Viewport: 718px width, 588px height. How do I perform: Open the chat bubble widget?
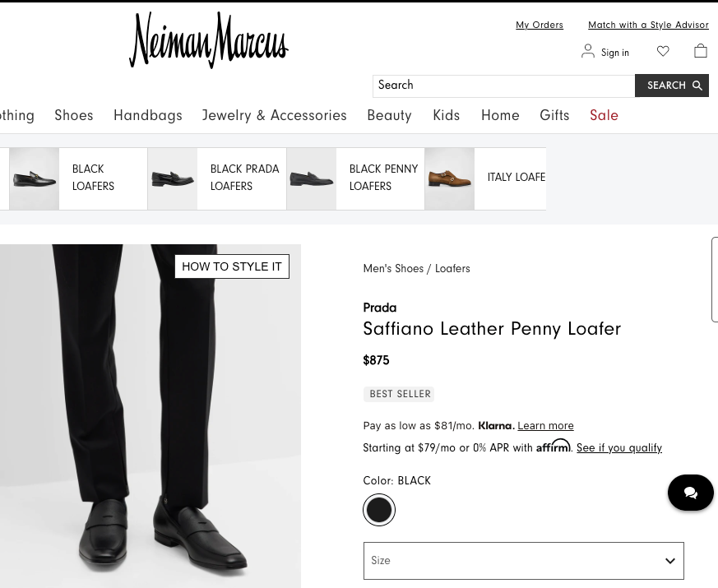coord(690,493)
